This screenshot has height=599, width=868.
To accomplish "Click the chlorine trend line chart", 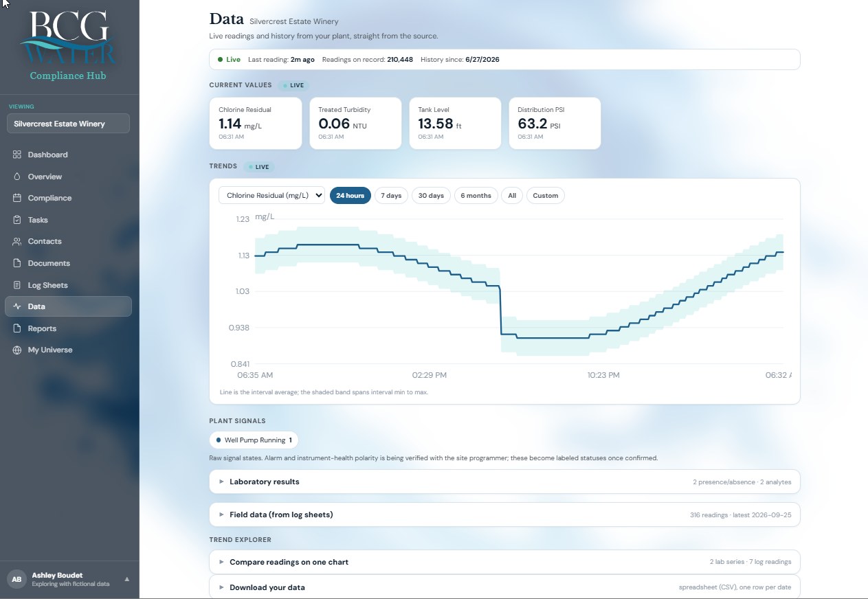I will click(519, 292).
